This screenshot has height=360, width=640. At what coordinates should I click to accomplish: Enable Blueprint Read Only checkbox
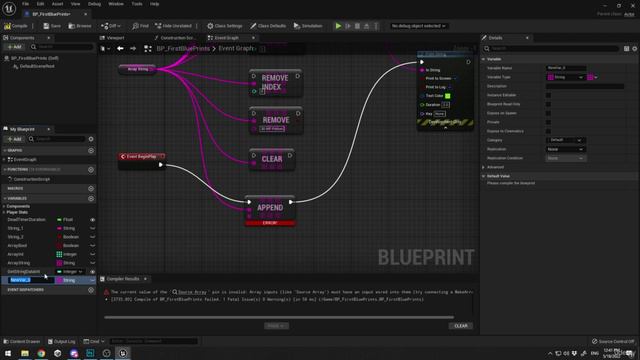(x=548, y=104)
